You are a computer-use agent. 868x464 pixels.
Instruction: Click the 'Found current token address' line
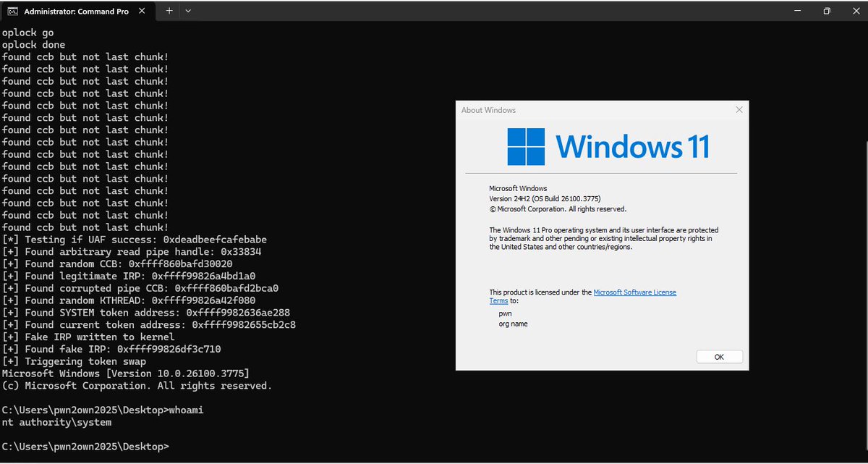click(x=149, y=325)
